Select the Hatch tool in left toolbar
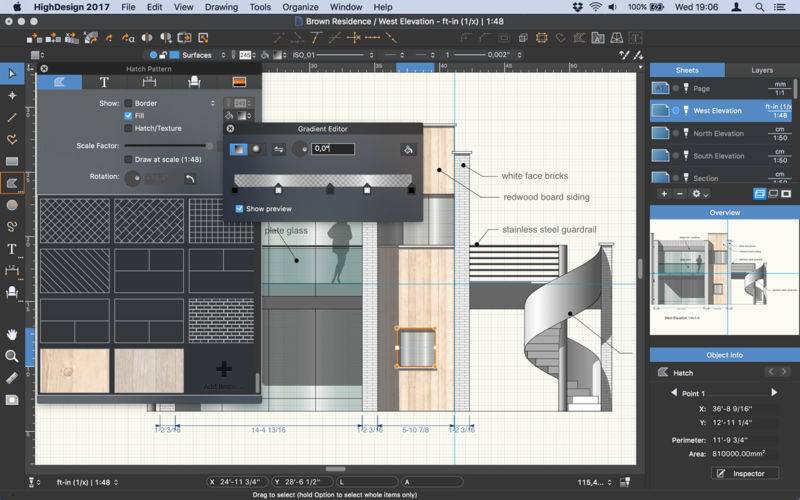The height and width of the screenshot is (500, 800). click(12, 183)
